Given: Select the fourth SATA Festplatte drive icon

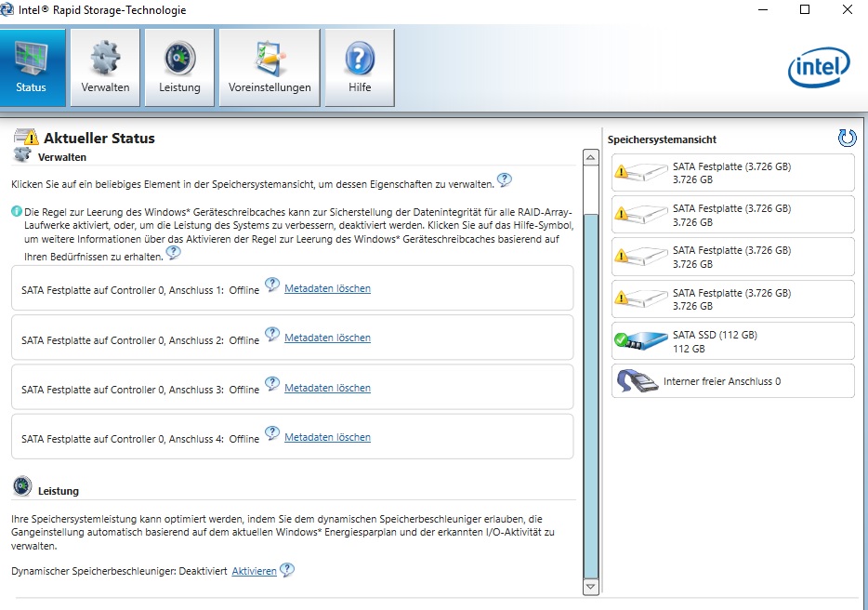Looking at the screenshot, I should point(640,298).
